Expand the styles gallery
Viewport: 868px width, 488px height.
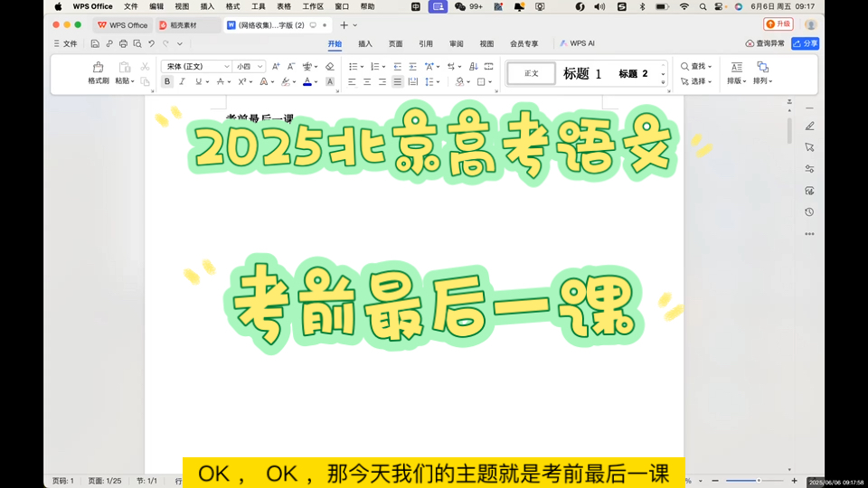(x=663, y=82)
